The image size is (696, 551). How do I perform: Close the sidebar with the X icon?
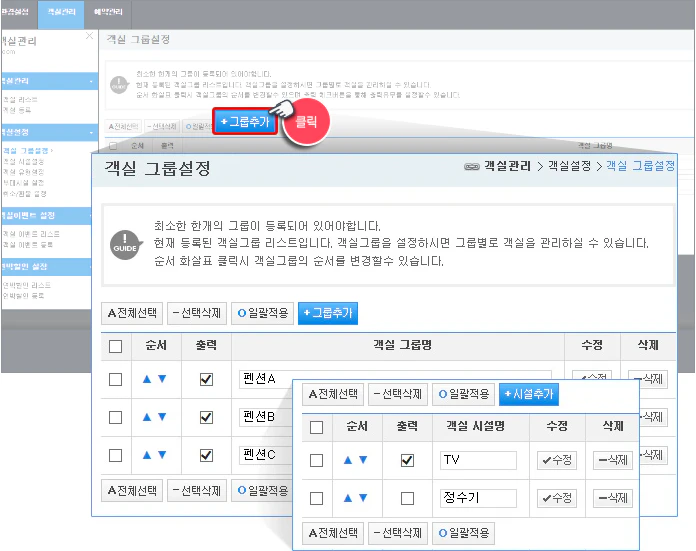click(x=90, y=36)
